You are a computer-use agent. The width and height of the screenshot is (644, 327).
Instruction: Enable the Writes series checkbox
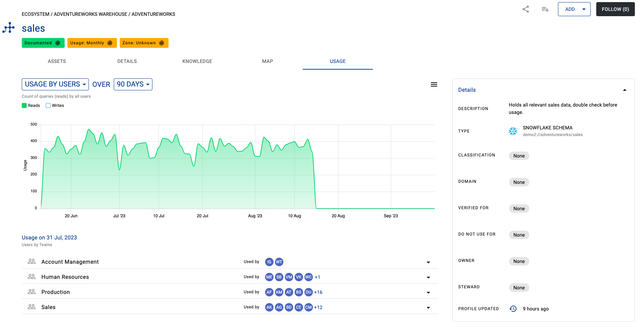pyautogui.click(x=48, y=105)
